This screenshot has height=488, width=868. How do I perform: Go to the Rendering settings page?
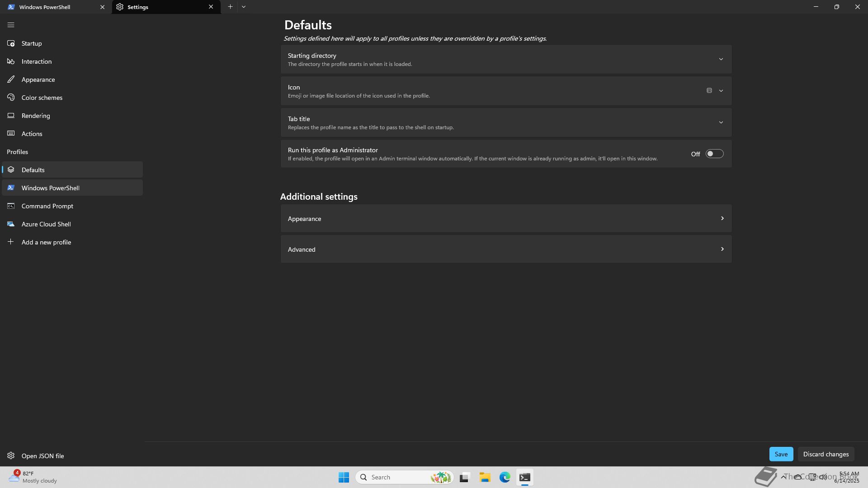36,116
